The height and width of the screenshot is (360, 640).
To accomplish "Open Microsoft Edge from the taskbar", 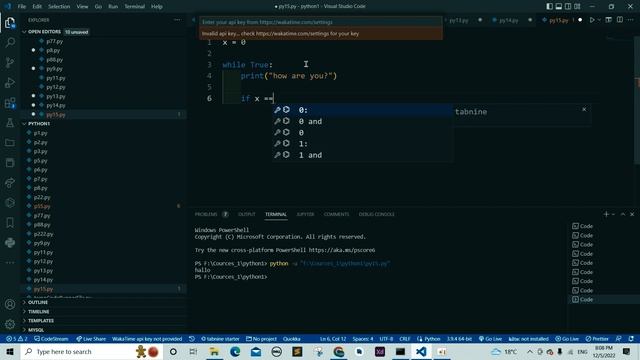I will coord(235,351).
